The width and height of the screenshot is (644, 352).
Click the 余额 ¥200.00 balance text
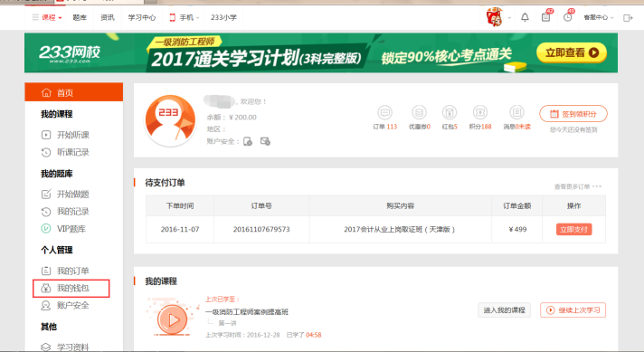pos(232,118)
